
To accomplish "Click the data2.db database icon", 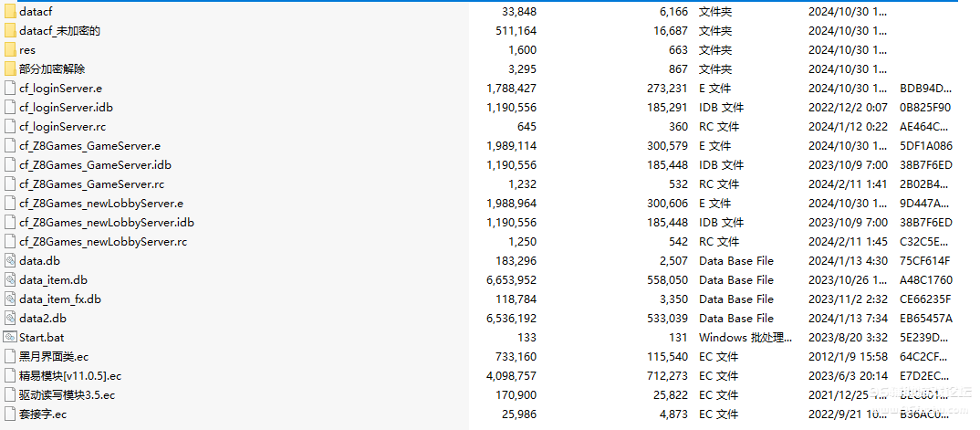I will pos(10,319).
